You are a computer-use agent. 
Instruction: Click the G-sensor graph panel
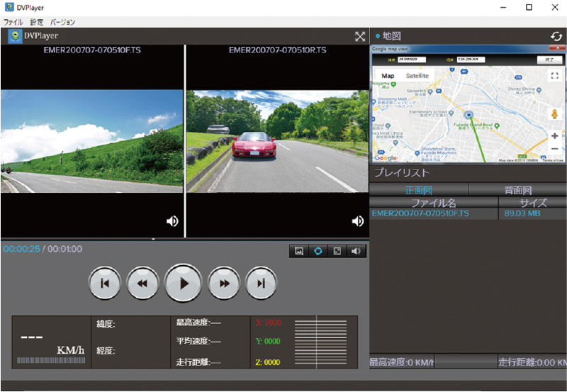tap(320, 342)
